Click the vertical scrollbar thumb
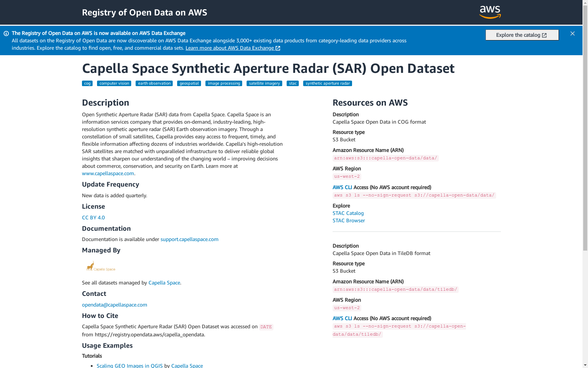 (x=585, y=128)
